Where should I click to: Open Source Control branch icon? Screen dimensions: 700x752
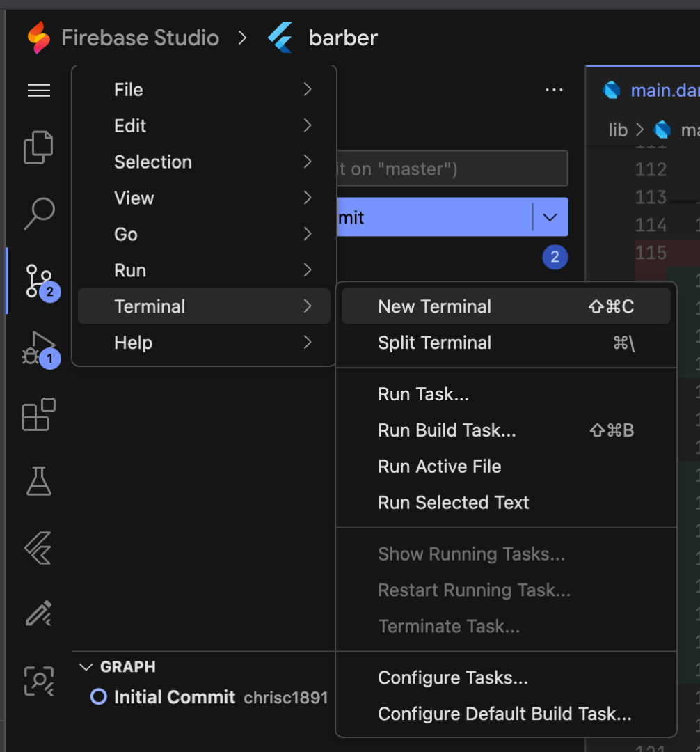[x=39, y=280]
